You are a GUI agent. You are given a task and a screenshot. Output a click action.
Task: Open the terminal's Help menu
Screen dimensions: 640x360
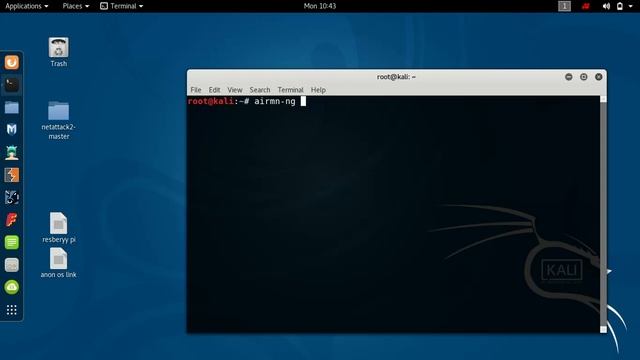(318, 90)
